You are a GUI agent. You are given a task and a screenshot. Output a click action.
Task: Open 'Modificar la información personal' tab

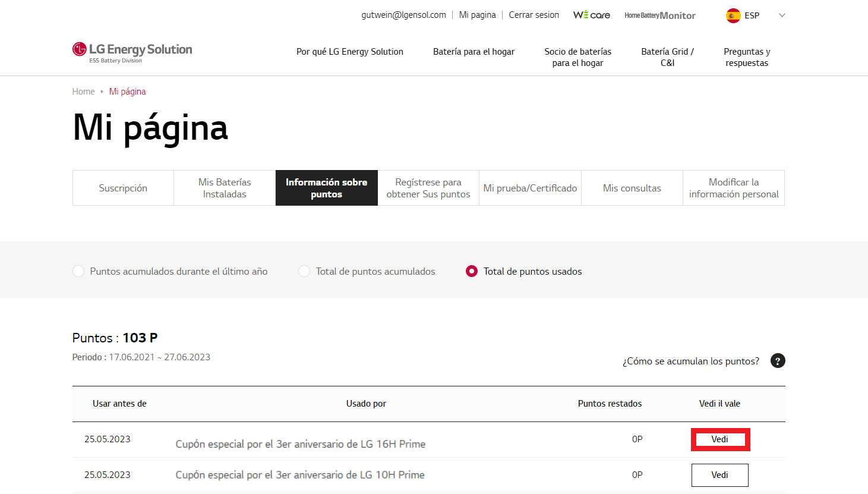point(733,188)
